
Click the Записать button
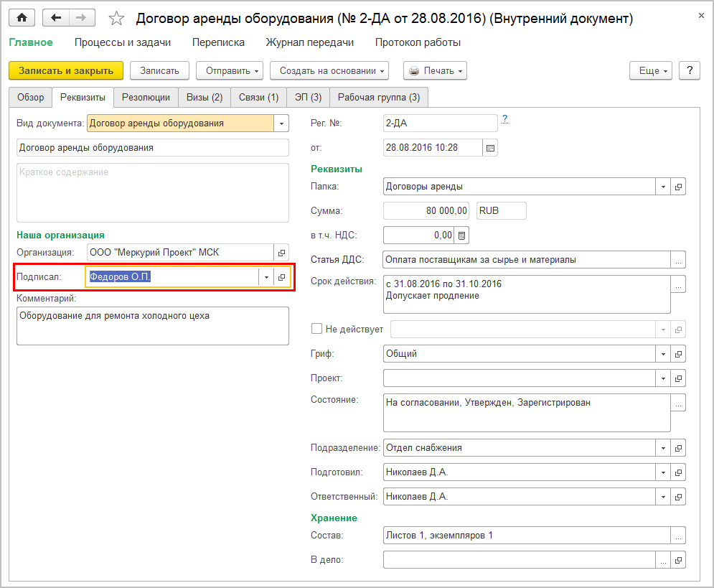(x=159, y=70)
